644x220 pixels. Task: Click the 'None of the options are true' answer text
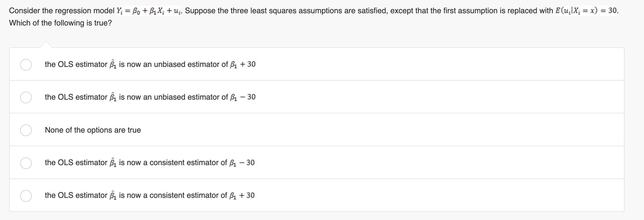(92, 130)
